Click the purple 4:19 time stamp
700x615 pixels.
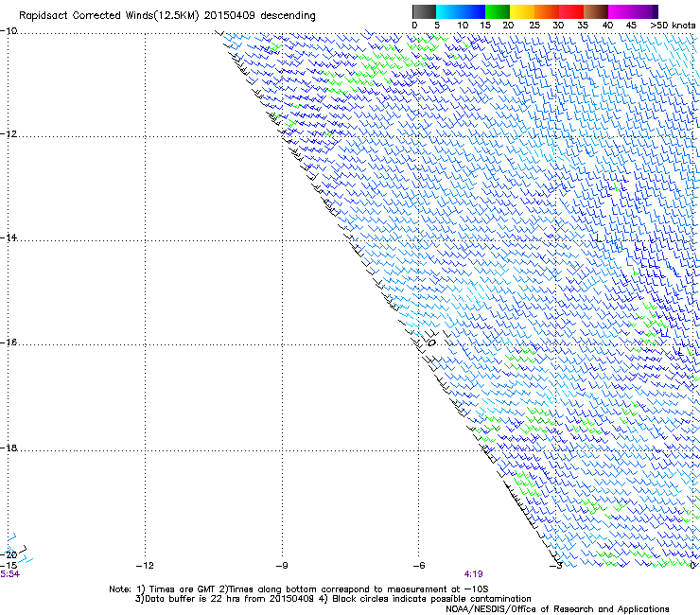(x=473, y=574)
